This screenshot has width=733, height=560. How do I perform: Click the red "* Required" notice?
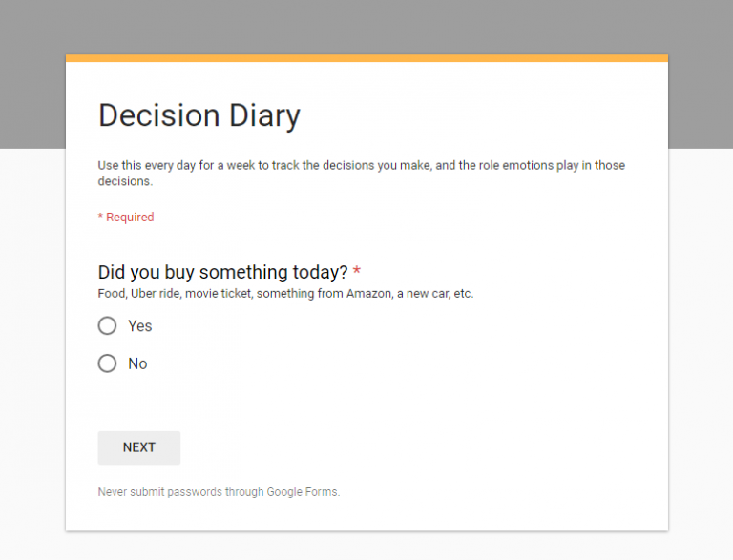point(126,217)
